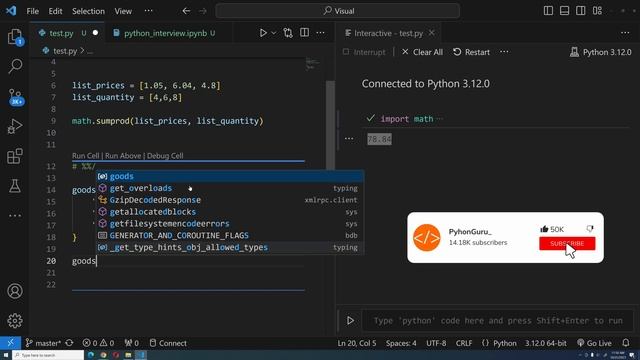Screen dimensions: 640x360
Task: Open output cell ellipsis actions
Action: pos(349,139)
